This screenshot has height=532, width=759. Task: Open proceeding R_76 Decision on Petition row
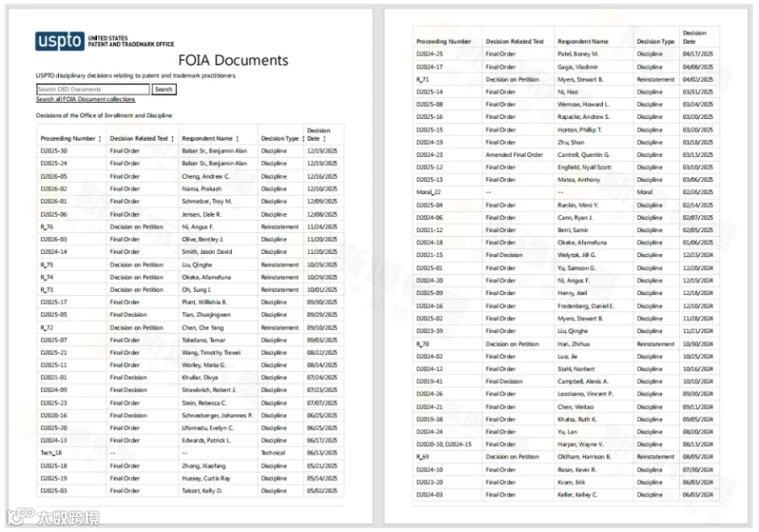click(191, 227)
